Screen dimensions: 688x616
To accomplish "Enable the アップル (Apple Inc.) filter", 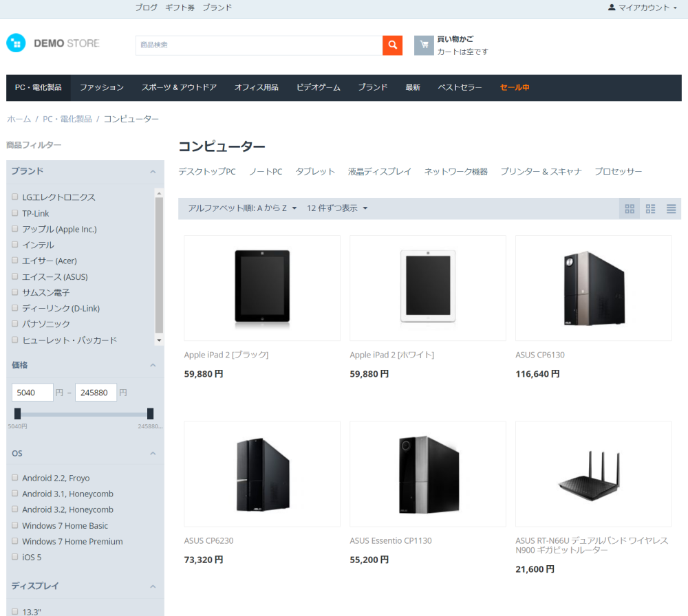I will (15, 229).
